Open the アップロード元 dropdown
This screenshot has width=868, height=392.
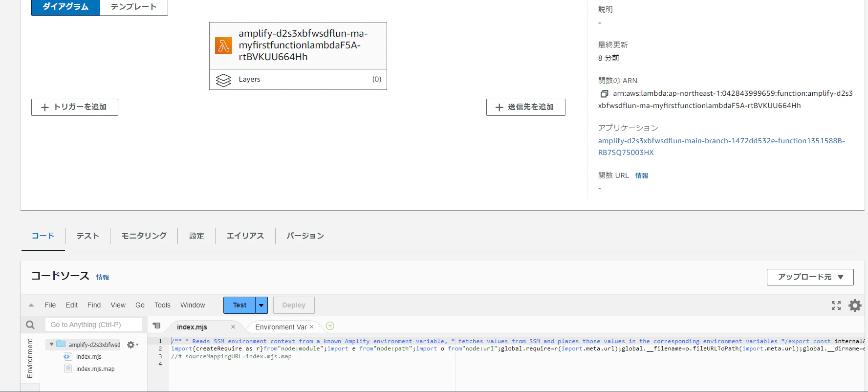[810, 277]
